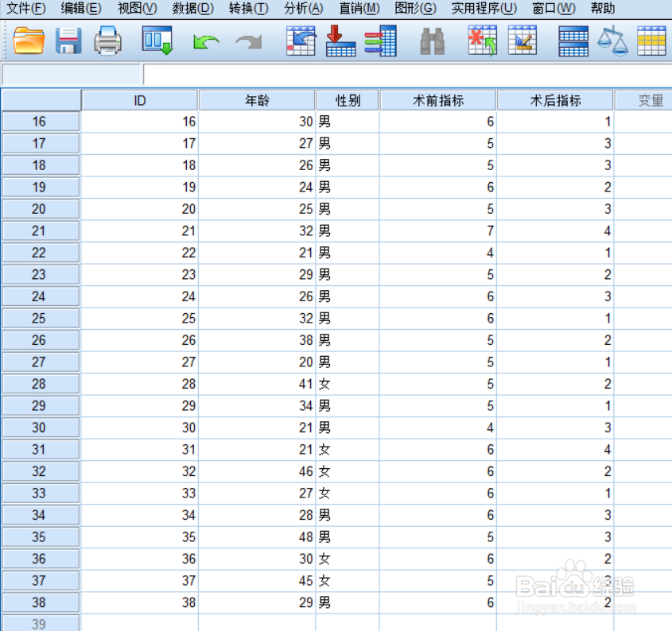Viewport: 672px width, 631px height.
Task: Click 术后指标 cell 4 in row 31
Action: click(555, 449)
